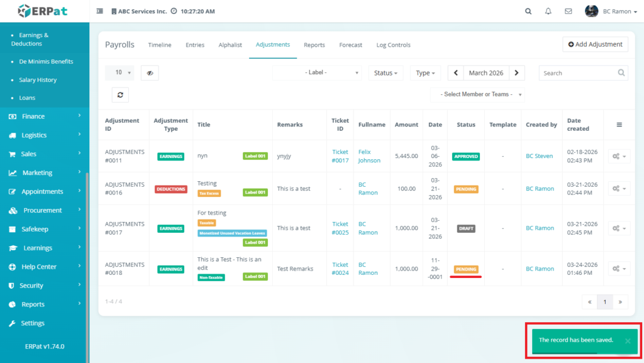Expand the Status filter dropdown
This screenshot has height=363, width=644.
pos(386,73)
